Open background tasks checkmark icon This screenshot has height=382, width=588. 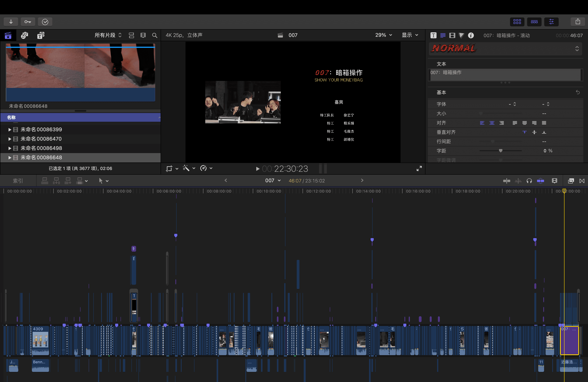[x=45, y=22]
